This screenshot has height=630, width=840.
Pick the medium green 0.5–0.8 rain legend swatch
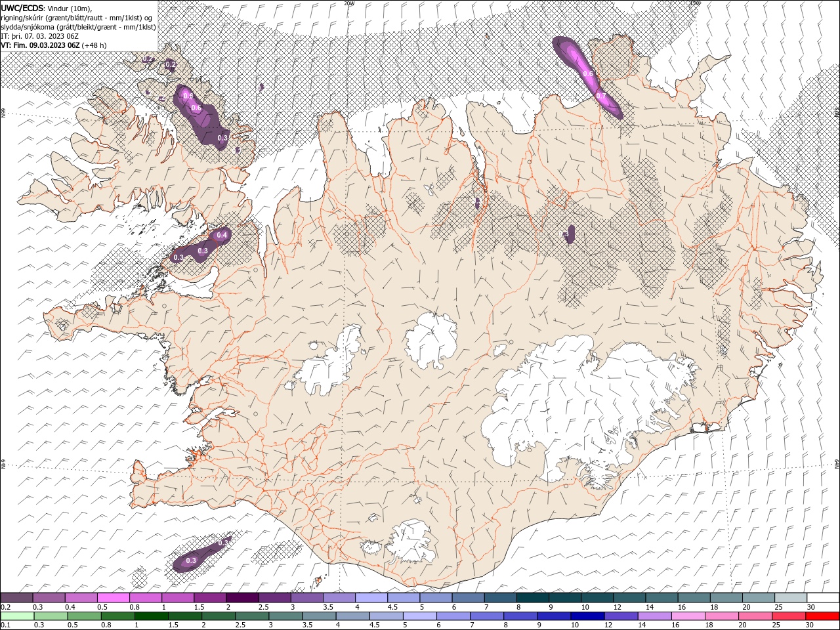point(84,616)
